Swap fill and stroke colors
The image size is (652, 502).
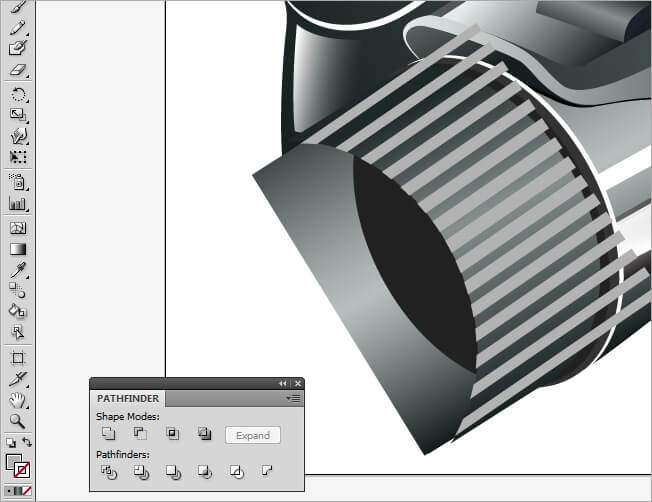28,442
